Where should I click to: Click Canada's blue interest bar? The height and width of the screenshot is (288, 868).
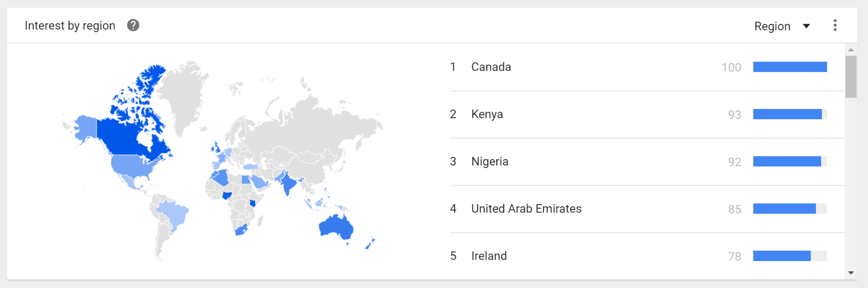[x=790, y=67]
